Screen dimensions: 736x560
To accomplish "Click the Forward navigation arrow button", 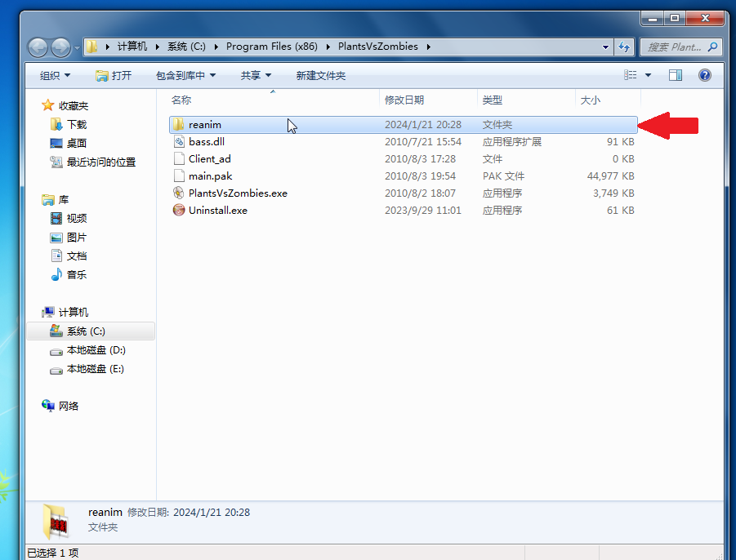I will (60, 47).
